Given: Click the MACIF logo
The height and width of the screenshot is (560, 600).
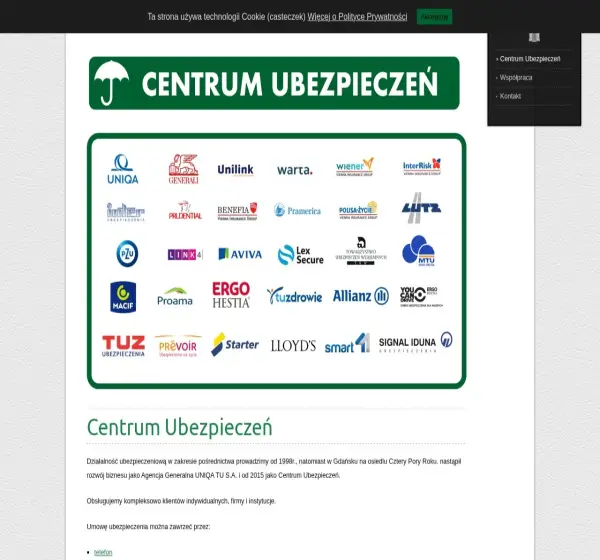Looking at the screenshot, I should tap(123, 297).
